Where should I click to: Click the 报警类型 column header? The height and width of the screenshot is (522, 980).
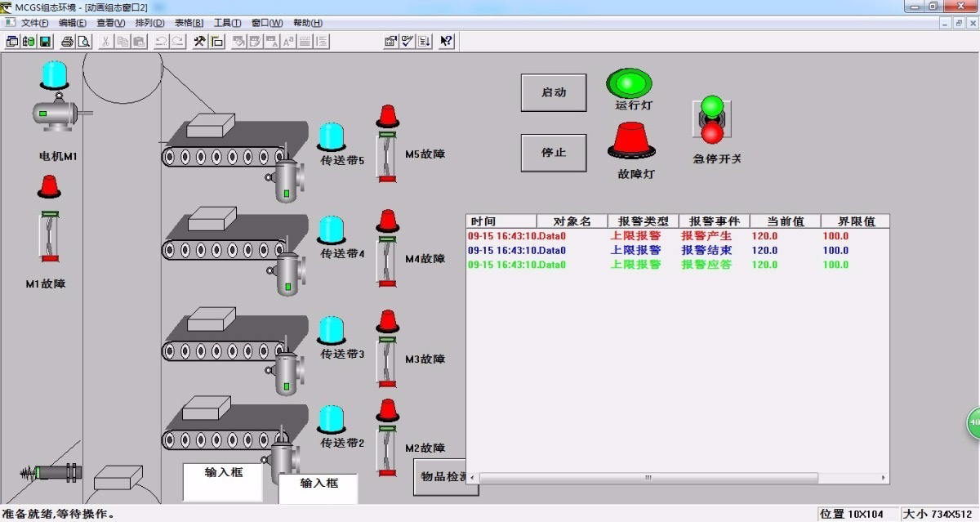643,221
